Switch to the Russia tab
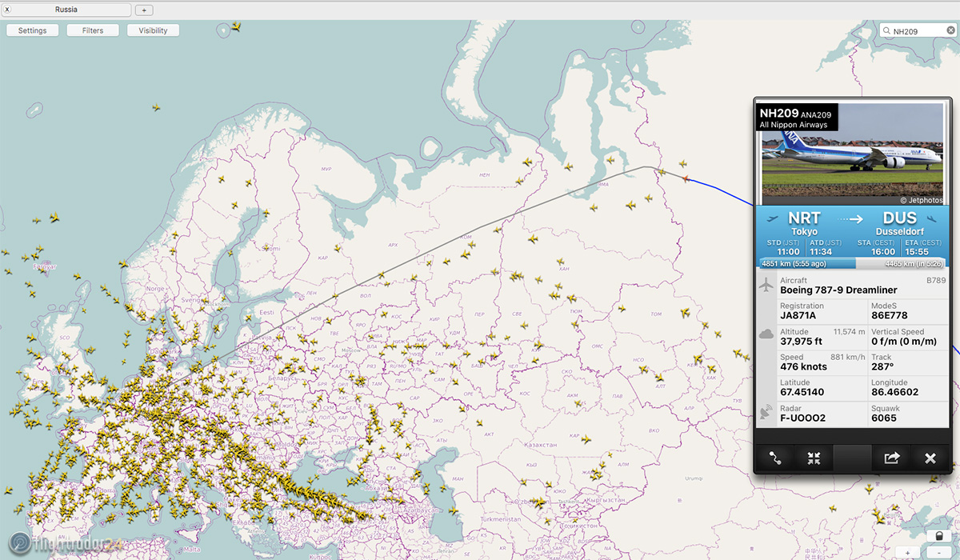Viewport: 960px width, 560px height. (66, 10)
